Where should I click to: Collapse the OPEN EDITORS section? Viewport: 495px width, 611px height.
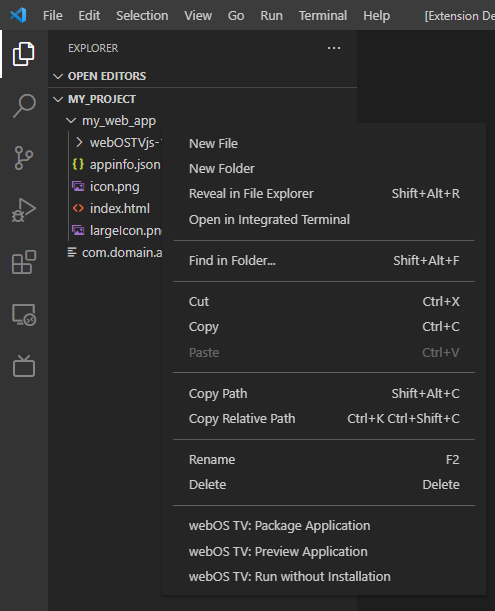tap(58, 76)
